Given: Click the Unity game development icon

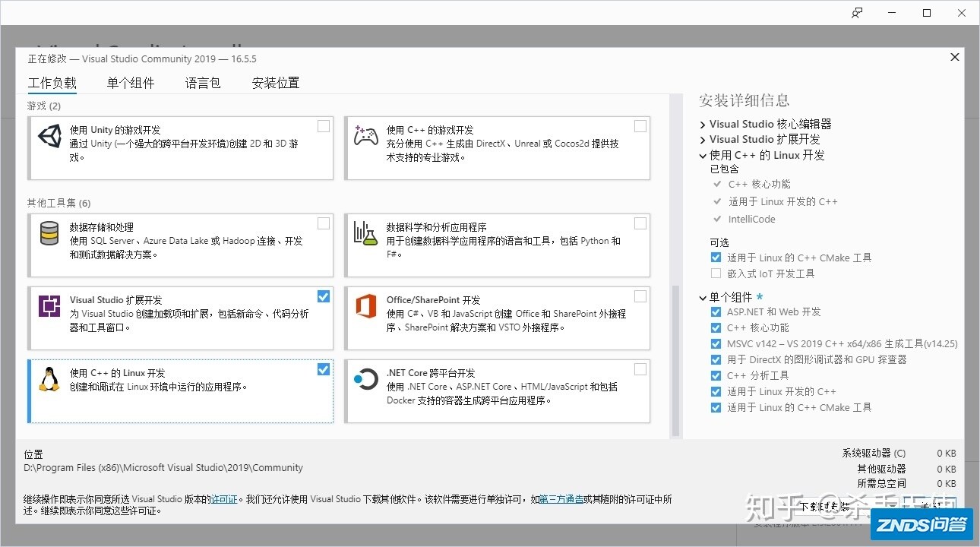Looking at the screenshot, I should 49,137.
